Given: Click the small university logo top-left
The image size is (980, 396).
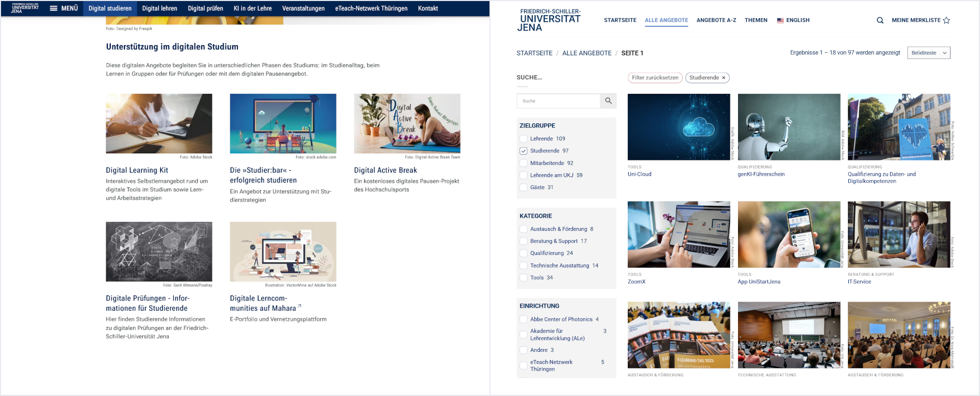Looking at the screenshot, I should point(25,8).
